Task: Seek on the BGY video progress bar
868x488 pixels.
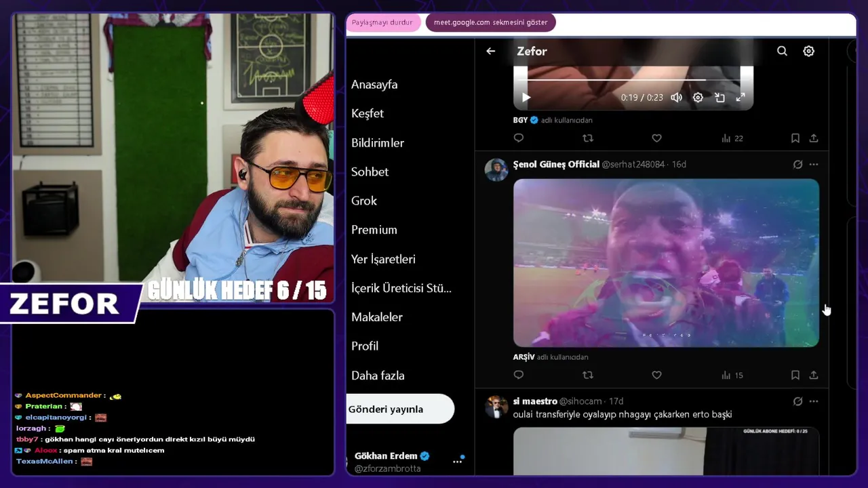Action: tap(633, 79)
